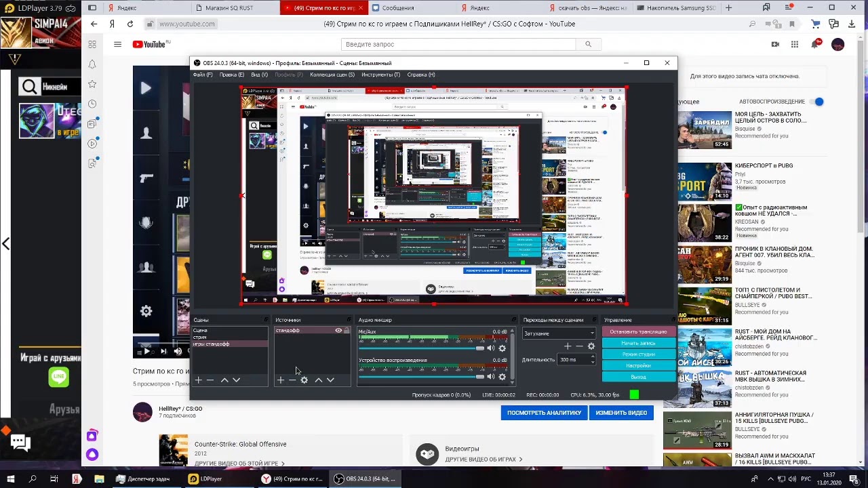Switch to Магазин SQ RUST browser tab
The height and width of the screenshot is (488, 868).
click(x=232, y=8)
